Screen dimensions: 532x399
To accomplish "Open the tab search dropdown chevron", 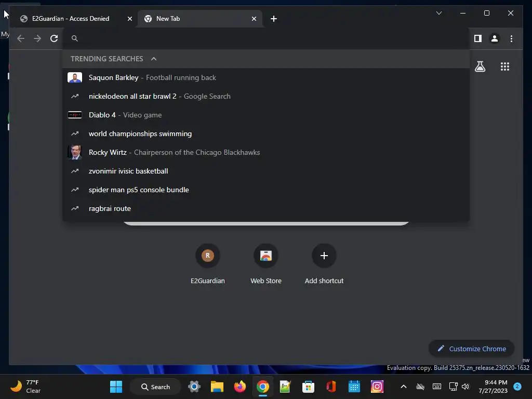I will click(438, 13).
